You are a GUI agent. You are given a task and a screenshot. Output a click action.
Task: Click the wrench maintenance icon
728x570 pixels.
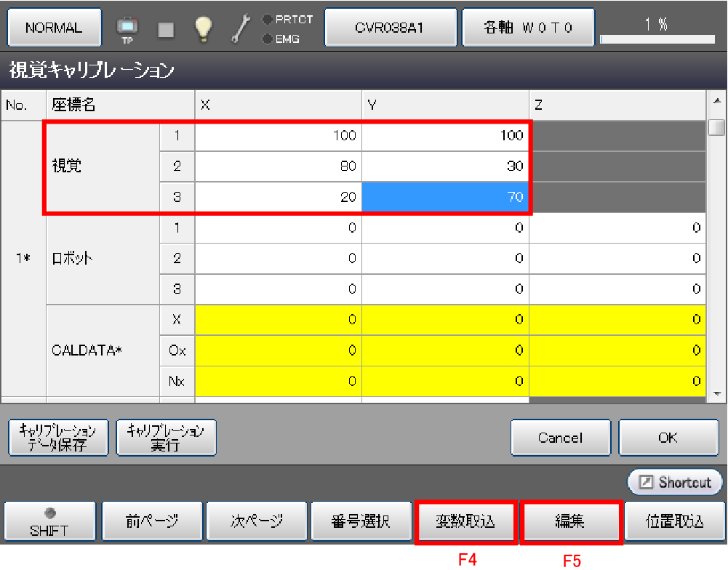point(240,28)
